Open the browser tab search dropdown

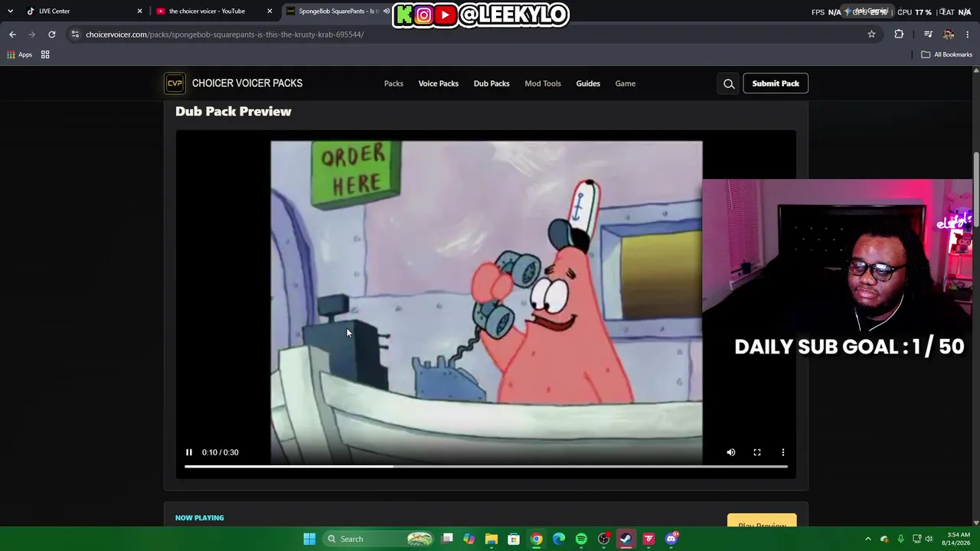tap(10, 11)
